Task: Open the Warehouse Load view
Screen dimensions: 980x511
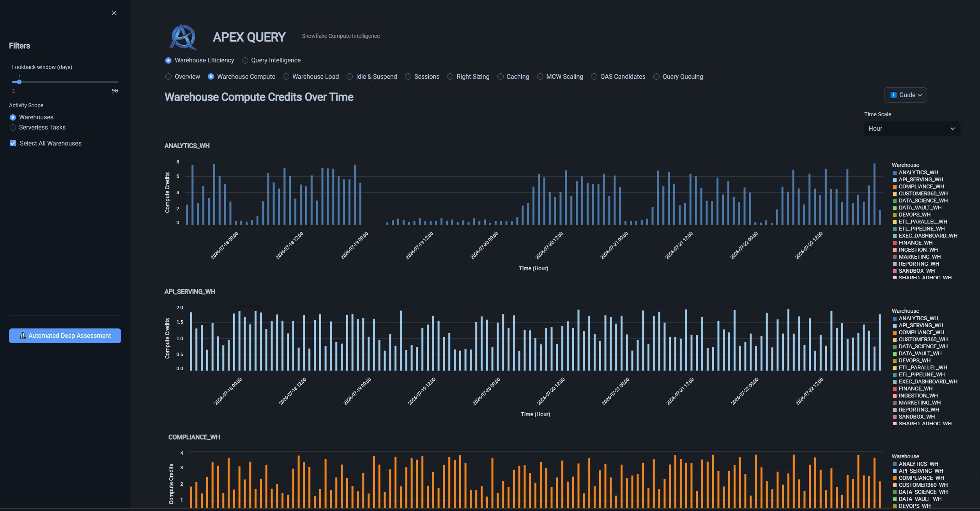Action: [x=311, y=77]
